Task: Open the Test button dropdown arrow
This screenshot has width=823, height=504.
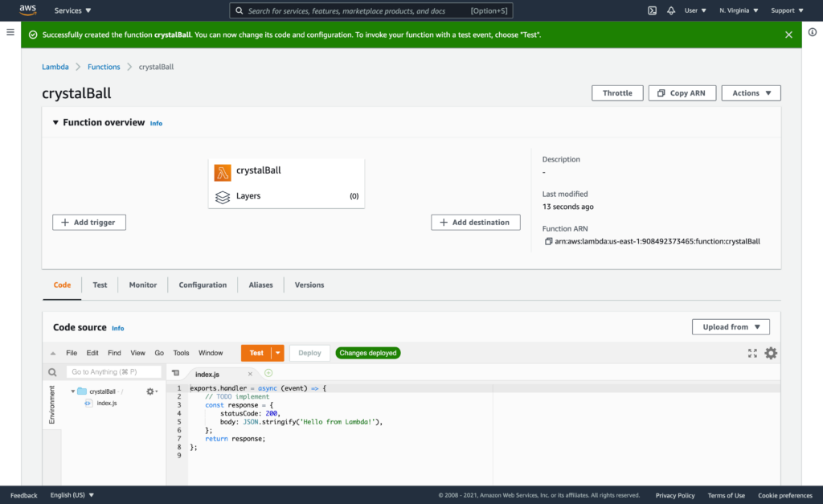Action: tap(277, 354)
